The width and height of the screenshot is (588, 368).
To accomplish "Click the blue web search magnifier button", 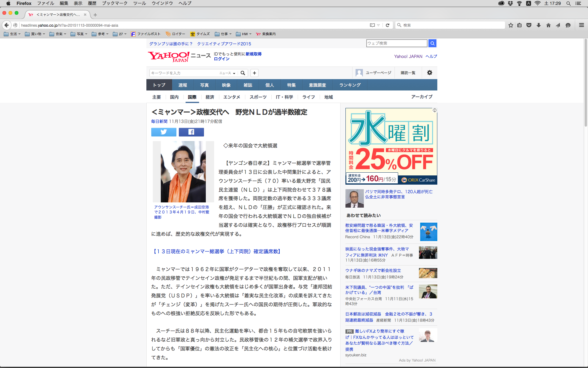I will coord(432,43).
